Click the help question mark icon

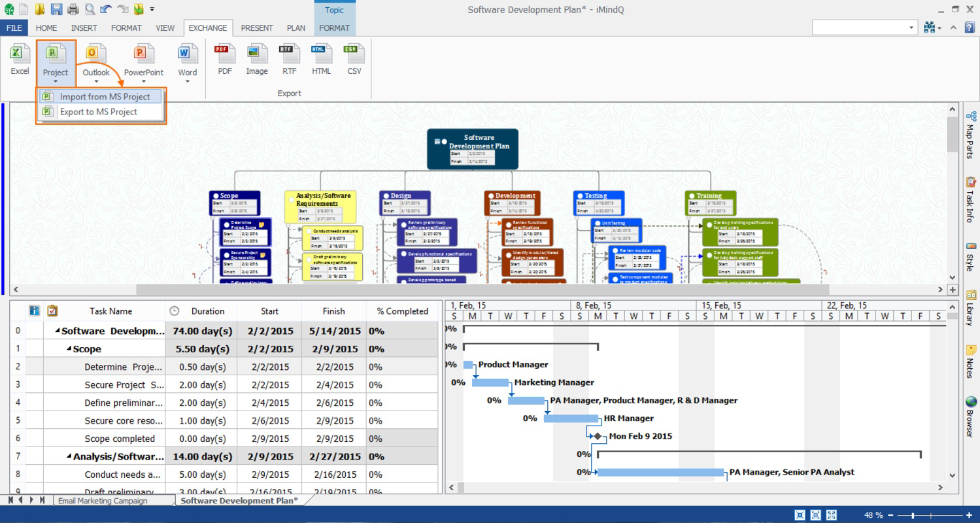click(970, 27)
